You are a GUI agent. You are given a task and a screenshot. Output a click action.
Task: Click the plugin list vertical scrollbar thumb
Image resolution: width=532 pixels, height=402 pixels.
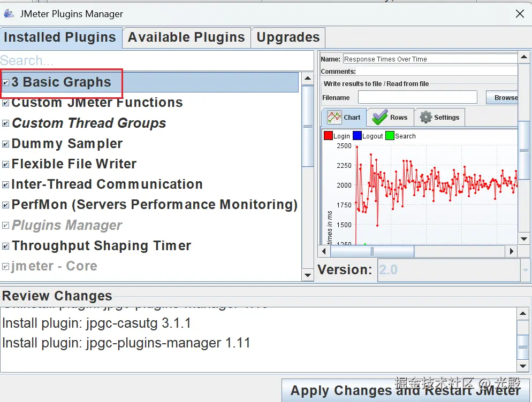[x=308, y=127]
